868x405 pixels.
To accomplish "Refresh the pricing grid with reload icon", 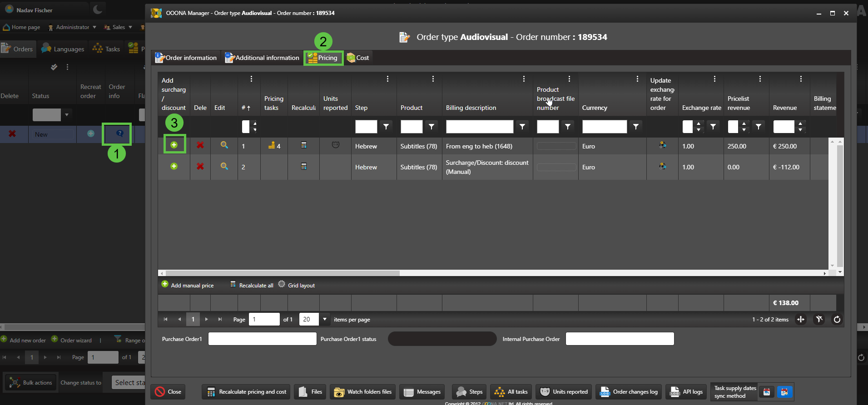I will click(x=837, y=319).
